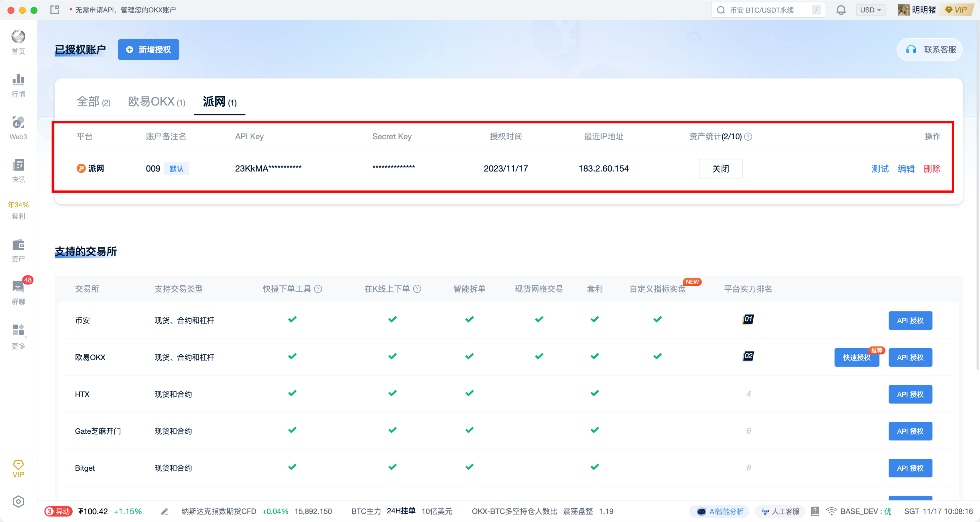Click the 平台实力排名 column header
980x522 pixels.
(x=748, y=289)
